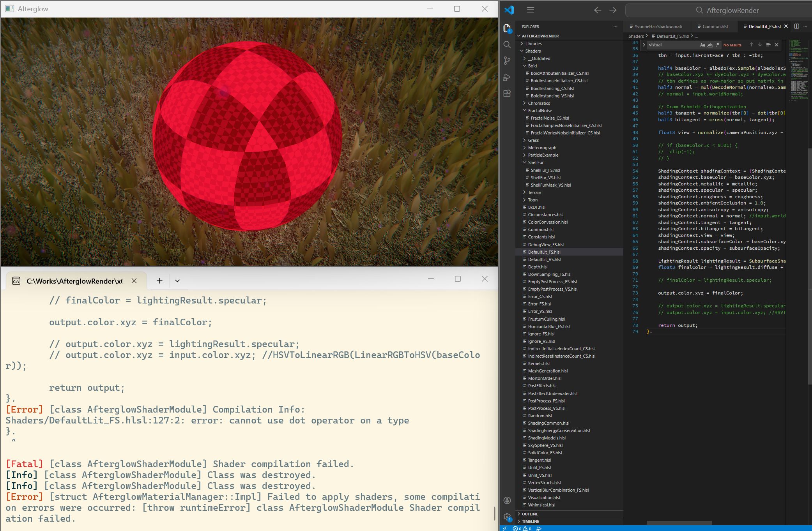Switch to the Common.hlsl tab

coord(715,26)
